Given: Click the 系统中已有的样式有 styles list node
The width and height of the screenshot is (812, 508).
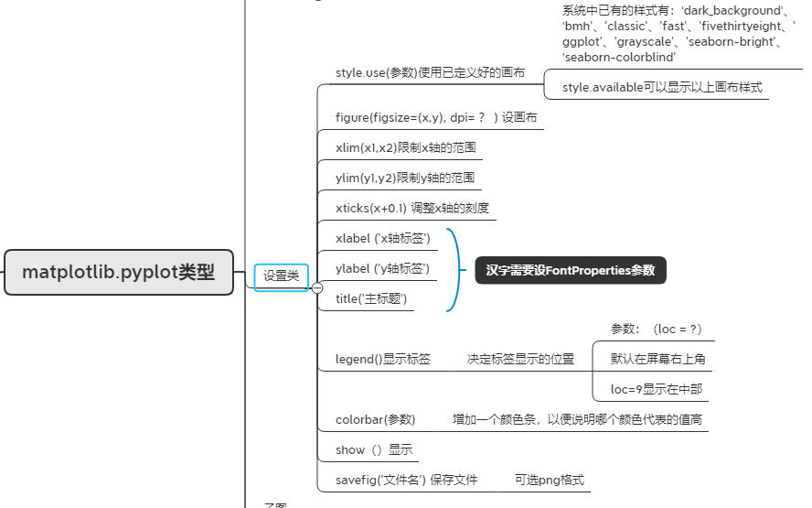Looking at the screenshot, I should coord(678,34).
